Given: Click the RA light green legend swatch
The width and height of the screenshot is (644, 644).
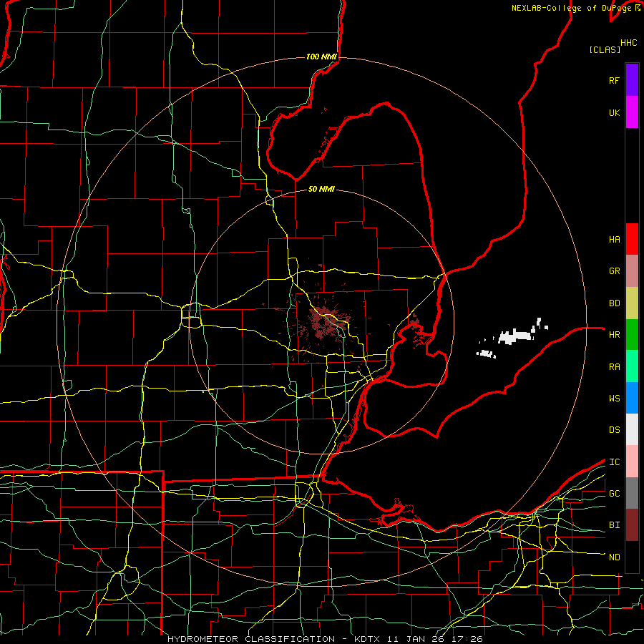Looking at the screenshot, I should [x=632, y=366].
